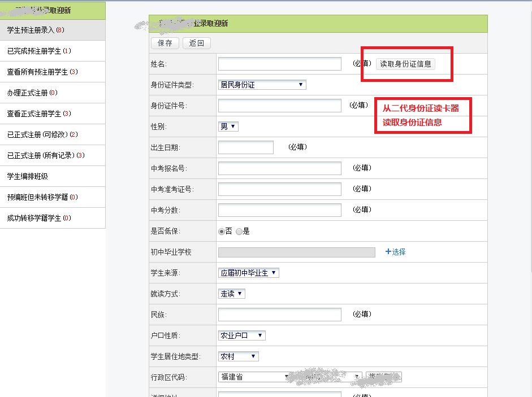Open sidebar item 办理正式注册
The width and height of the screenshot is (532, 397).
[53, 93]
